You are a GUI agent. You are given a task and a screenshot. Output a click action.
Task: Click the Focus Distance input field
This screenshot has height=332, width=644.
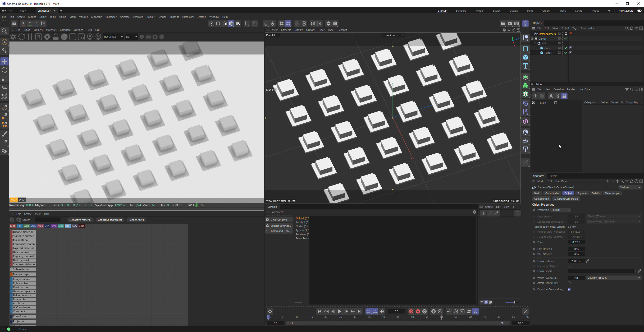click(576, 261)
